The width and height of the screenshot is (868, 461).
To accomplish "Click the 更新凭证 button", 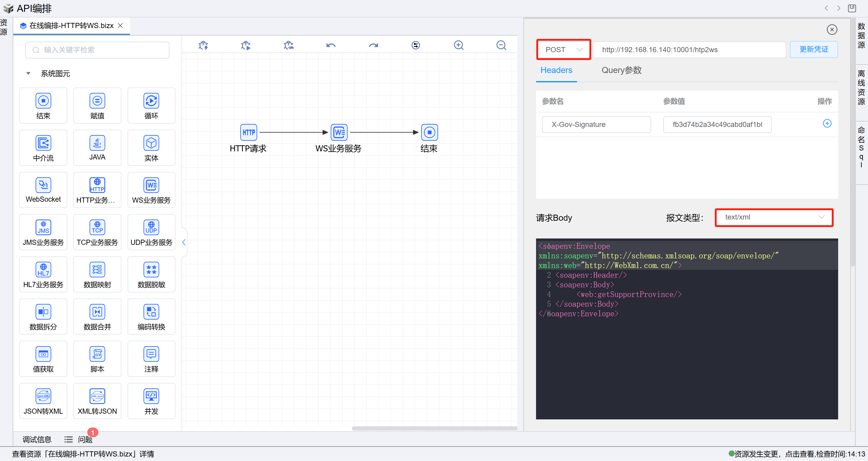I will point(813,50).
